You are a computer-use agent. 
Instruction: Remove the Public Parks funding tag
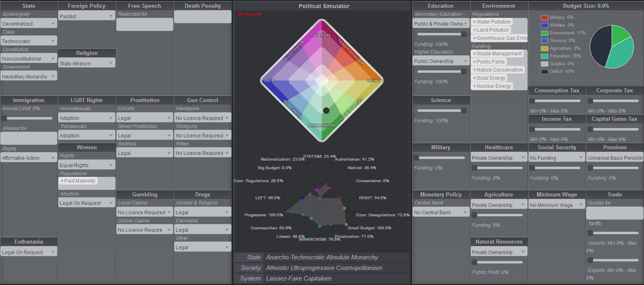point(474,62)
